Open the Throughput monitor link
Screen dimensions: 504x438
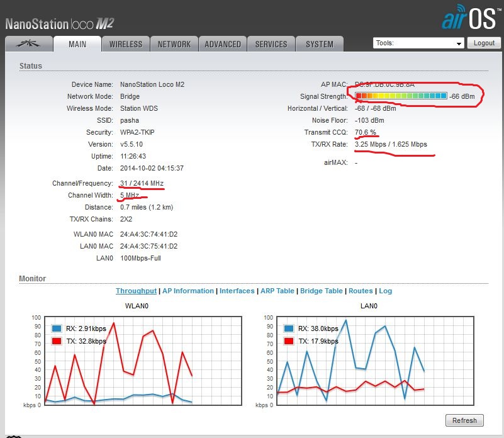(x=137, y=291)
